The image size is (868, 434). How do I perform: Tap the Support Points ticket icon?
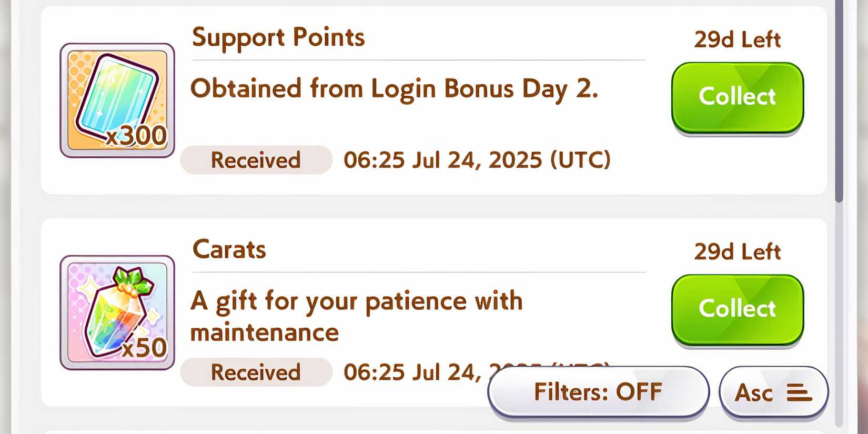(117, 95)
